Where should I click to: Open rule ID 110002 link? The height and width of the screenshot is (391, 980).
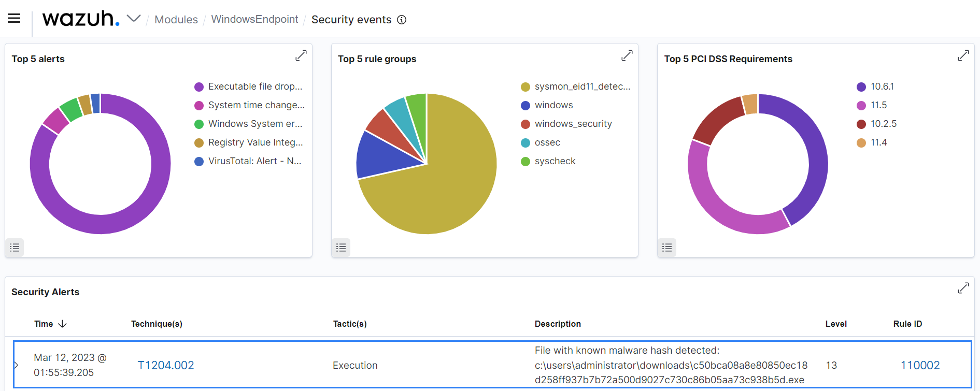point(920,365)
